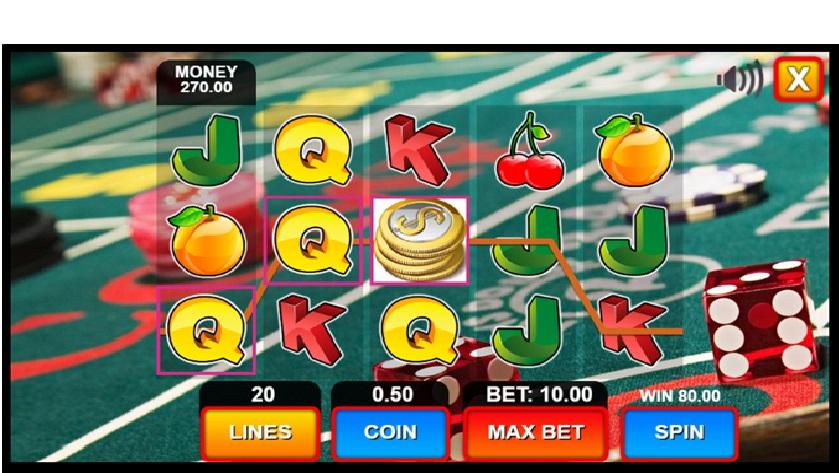
Task: Click the green J in top-left reel
Action: [208, 150]
